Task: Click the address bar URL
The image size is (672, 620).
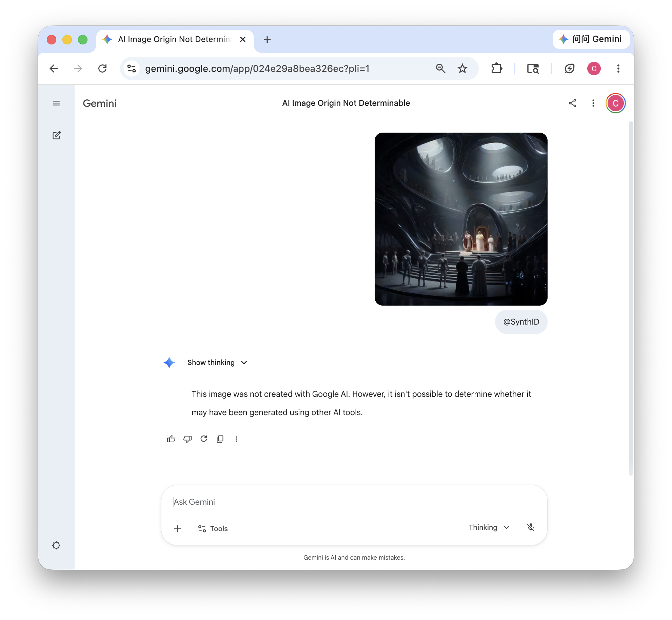Action: pos(257,69)
